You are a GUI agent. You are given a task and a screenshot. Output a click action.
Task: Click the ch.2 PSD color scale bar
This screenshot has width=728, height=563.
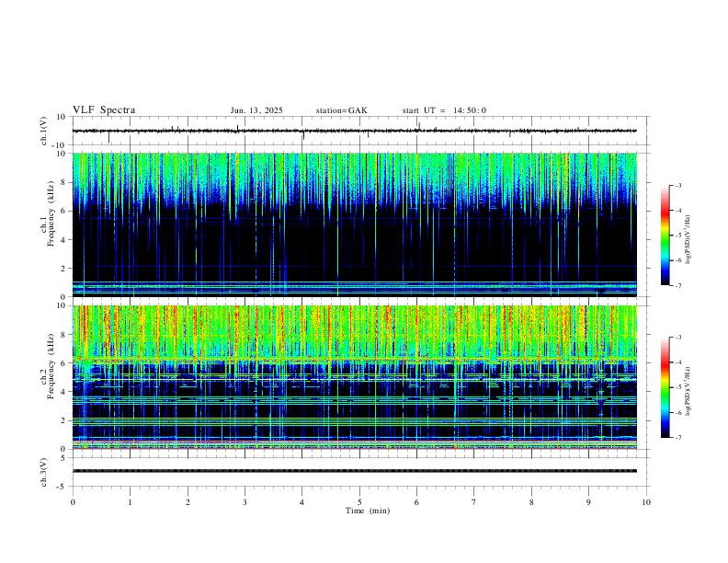click(665, 387)
